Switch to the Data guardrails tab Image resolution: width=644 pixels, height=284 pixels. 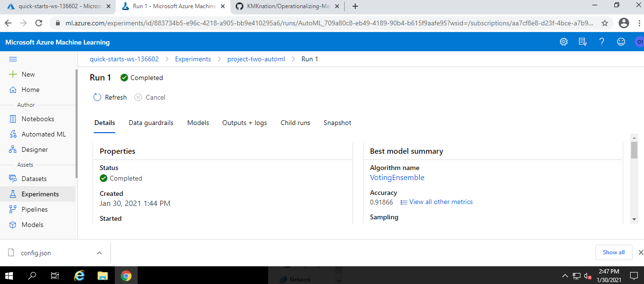[x=151, y=123]
